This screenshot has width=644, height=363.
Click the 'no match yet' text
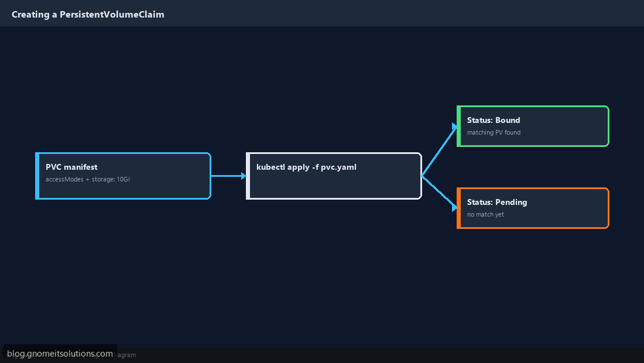(485, 215)
